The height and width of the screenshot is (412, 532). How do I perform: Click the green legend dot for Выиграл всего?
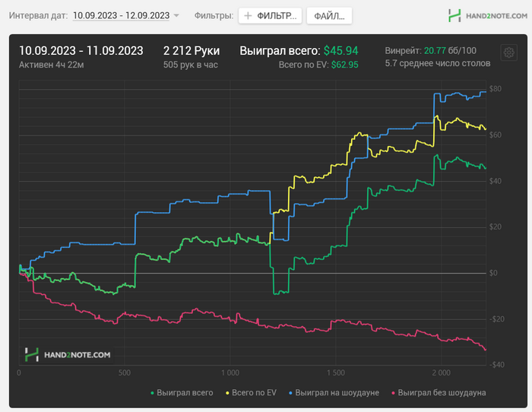click(152, 393)
